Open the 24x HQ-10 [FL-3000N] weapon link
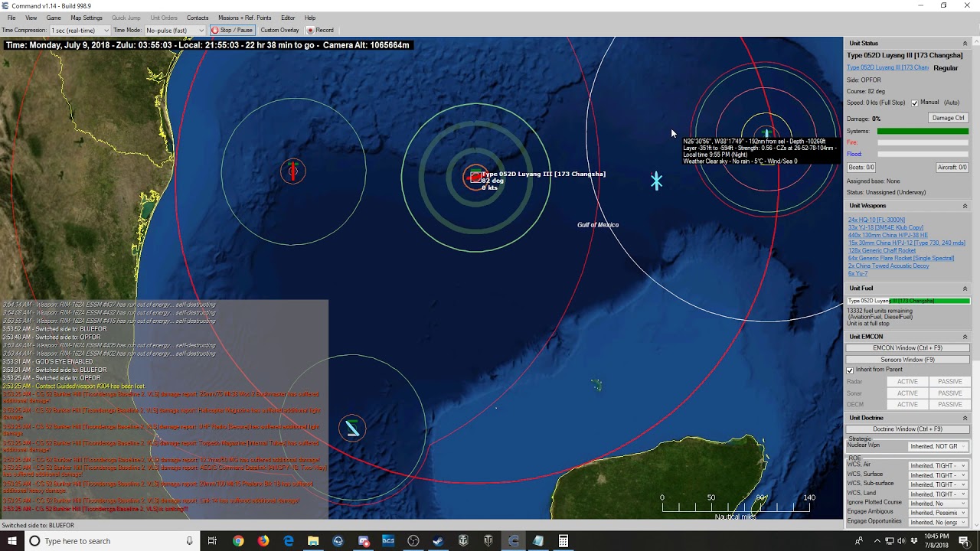Viewport: 980px width, 551px height. (x=877, y=220)
